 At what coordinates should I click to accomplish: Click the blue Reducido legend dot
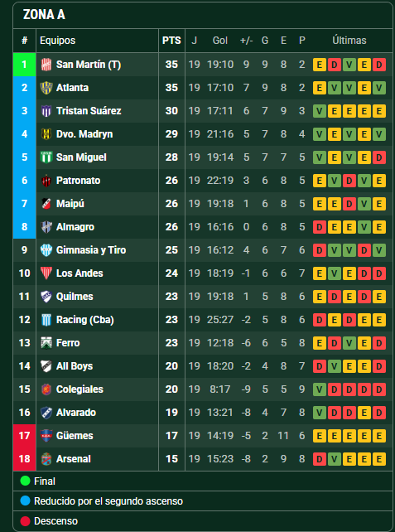tap(25, 501)
